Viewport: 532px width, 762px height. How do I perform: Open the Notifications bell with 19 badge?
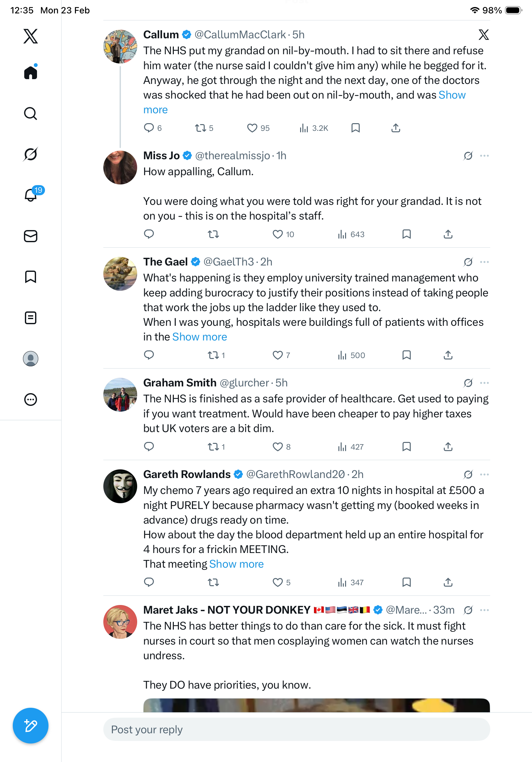pos(31,195)
